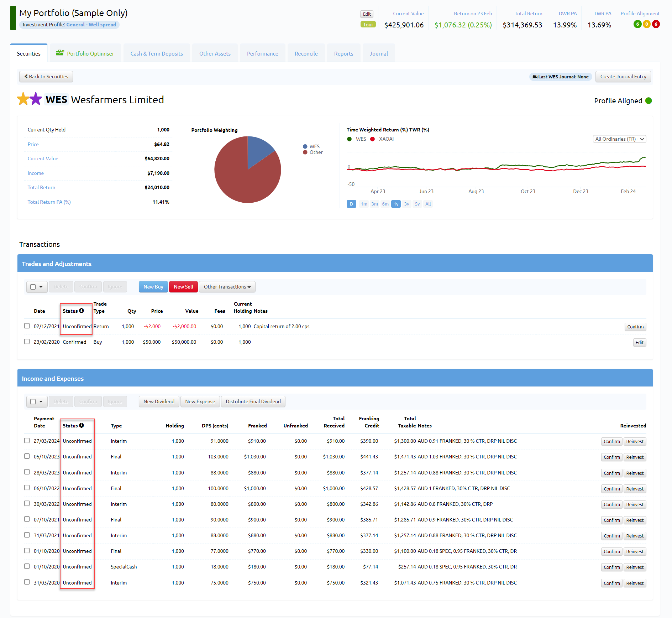Click the info icon beside Trades Status header
672x618 pixels.
pyautogui.click(x=82, y=311)
